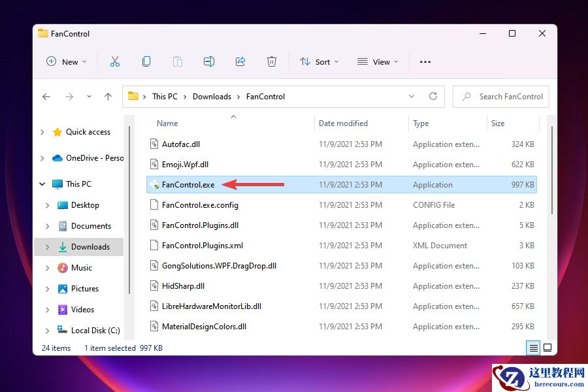Switch to large thumbnails view in the status bar

[x=547, y=348]
